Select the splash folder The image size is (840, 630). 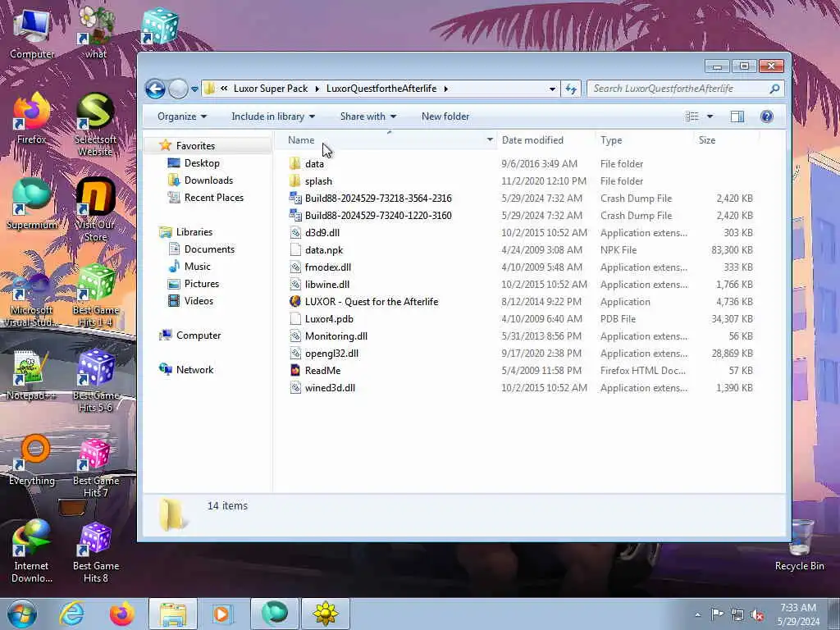point(318,181)
